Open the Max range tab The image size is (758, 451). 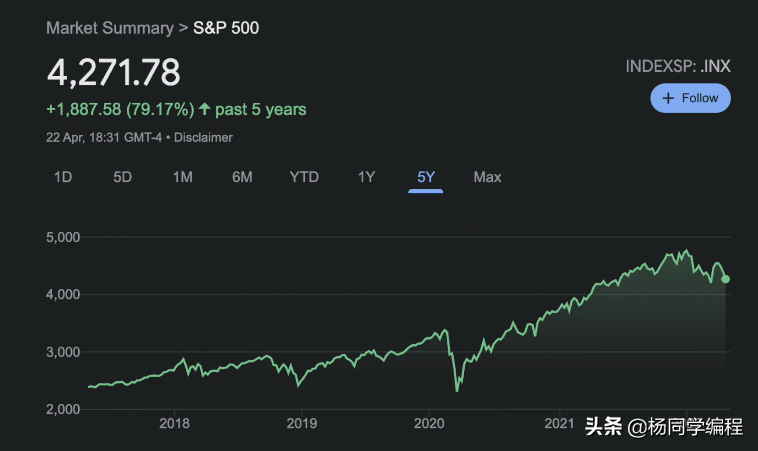point(487,177)
